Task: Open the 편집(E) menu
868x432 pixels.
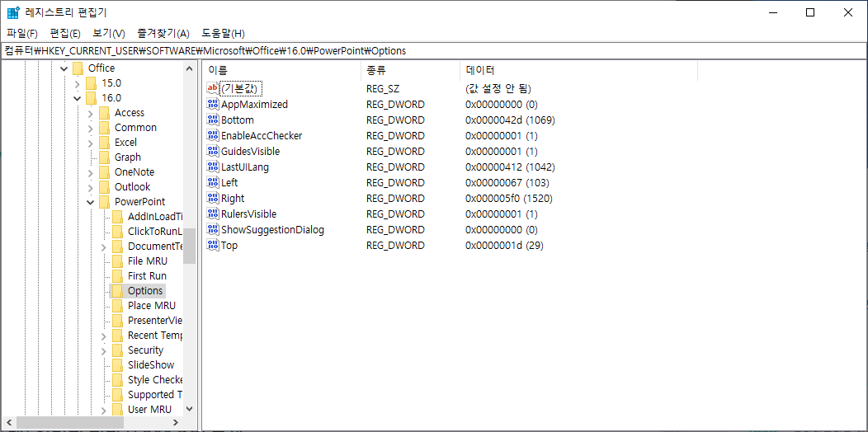Action: [65, 33]
